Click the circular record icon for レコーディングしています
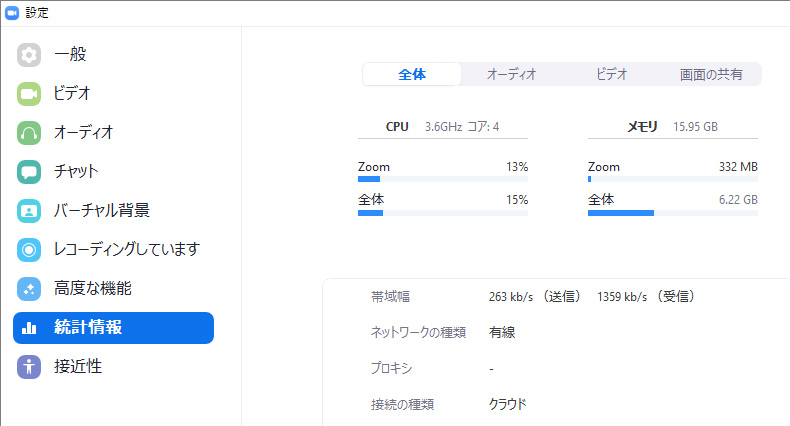Image resolution: width=790 pixels, height=426 pixels. [29, 250]
